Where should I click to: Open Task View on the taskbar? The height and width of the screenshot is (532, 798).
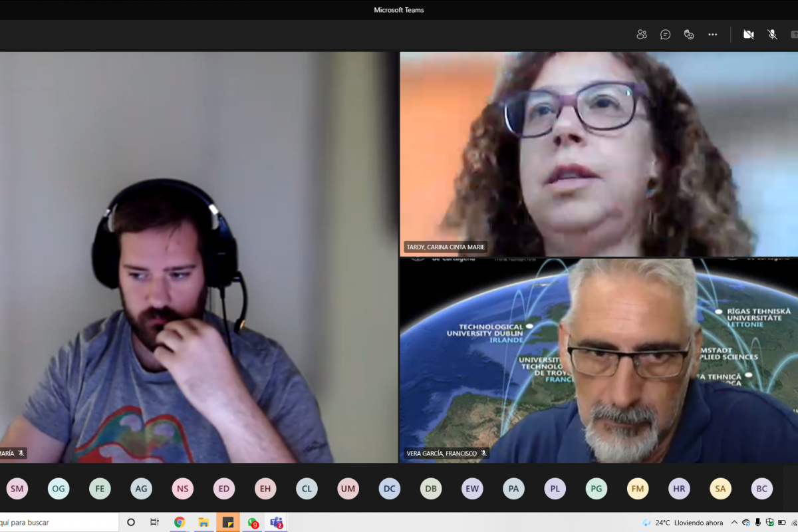click(x=154, y=522)
